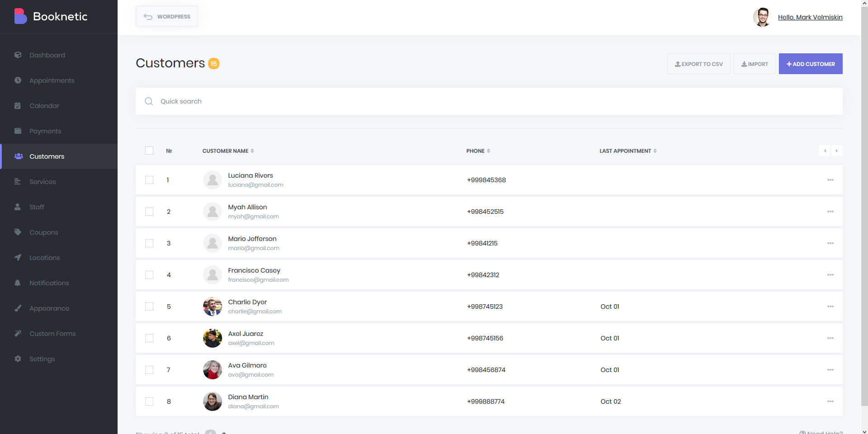Click the Settings gear icon

point(18,359)
